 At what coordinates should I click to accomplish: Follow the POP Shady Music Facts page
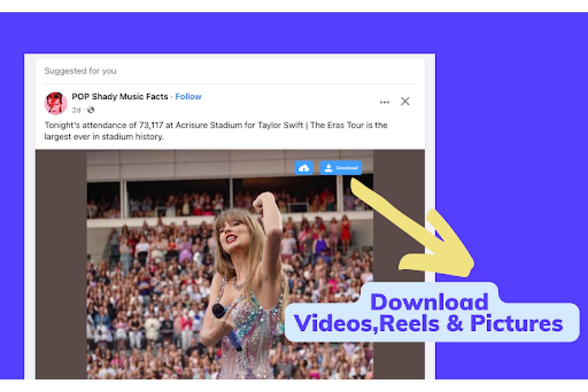pyautogui.click(x=188, y=96)
